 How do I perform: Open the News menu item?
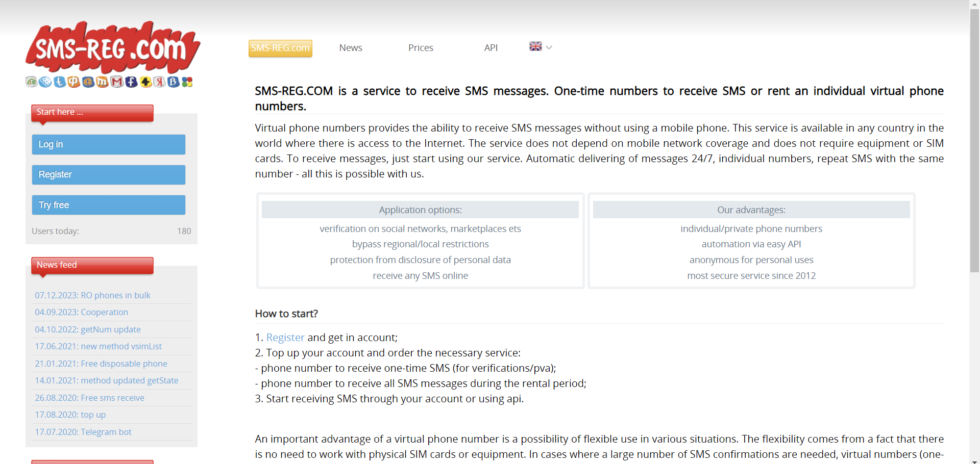click(351, 48)
